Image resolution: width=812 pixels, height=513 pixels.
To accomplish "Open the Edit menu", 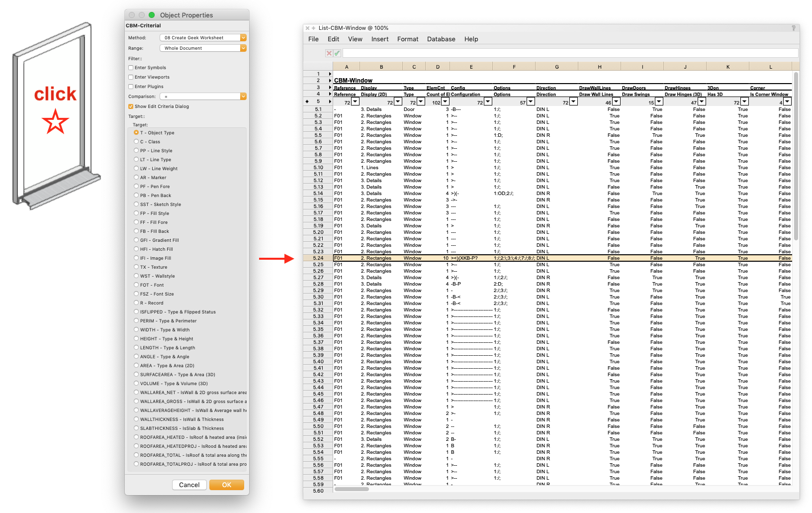I will click(333, 39).
